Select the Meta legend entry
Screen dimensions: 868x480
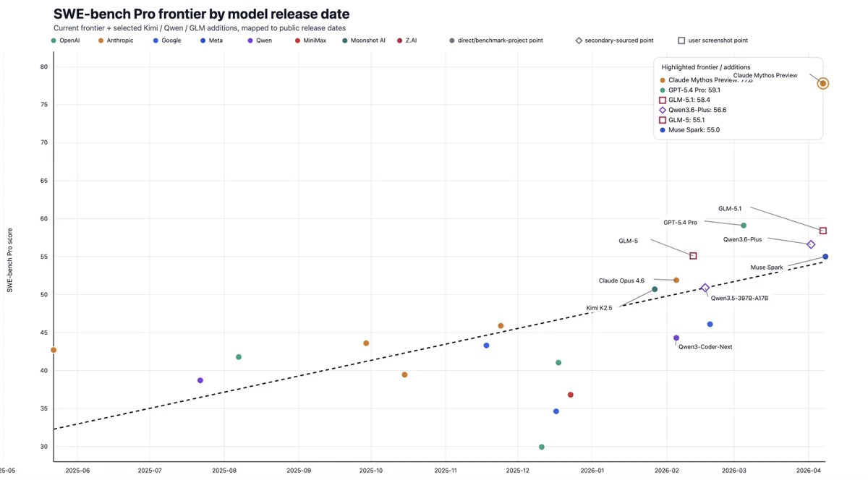212,40
